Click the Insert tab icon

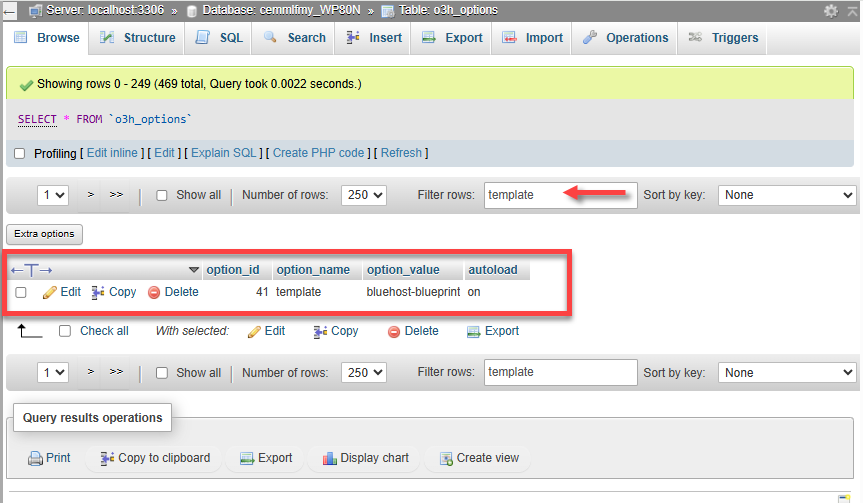(x=353, y=37)
